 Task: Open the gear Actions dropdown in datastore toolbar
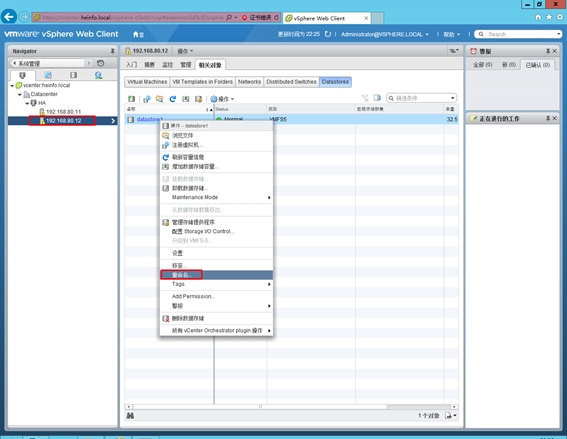[x=222, y=99]
